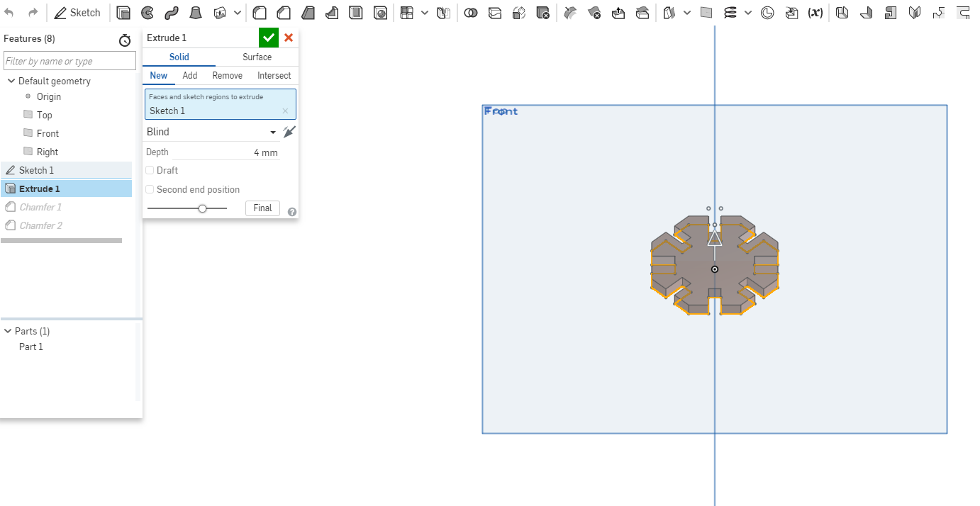Collapse the Parts (1) section
980x506 pixels.
8,331
